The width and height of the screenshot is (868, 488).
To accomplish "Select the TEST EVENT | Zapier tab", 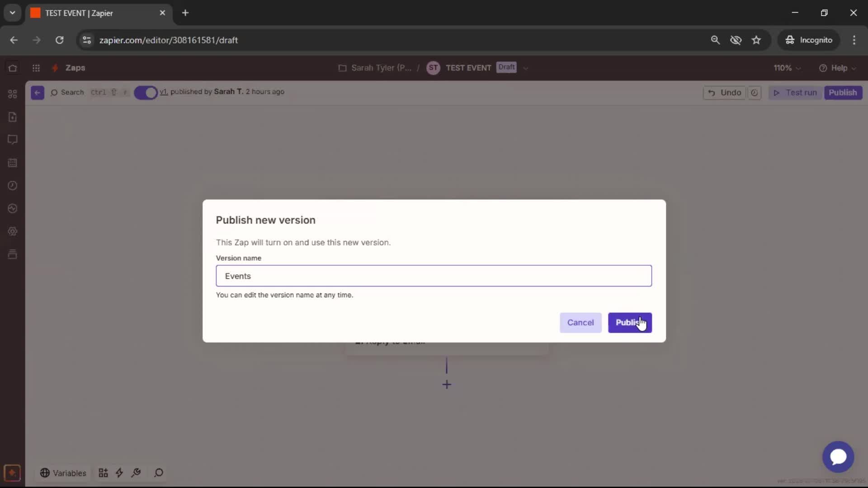I will coord(98,13).
